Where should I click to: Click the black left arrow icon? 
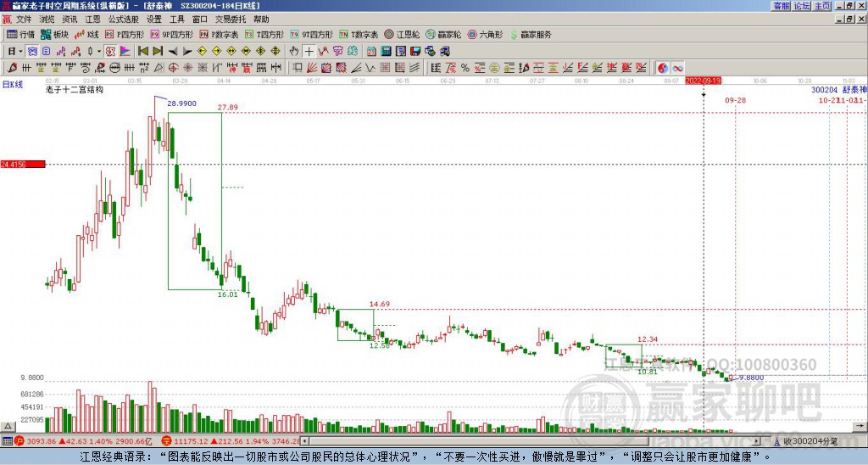173,52
